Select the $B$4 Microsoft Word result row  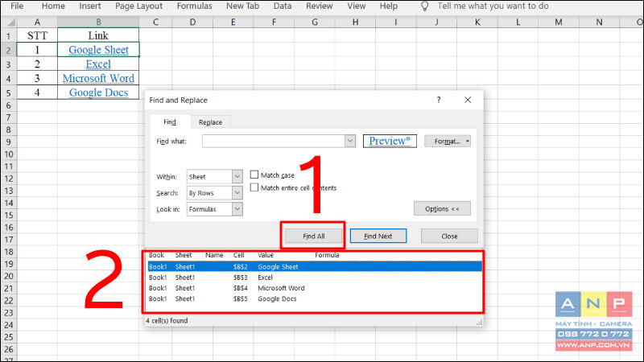click(315, 288)
